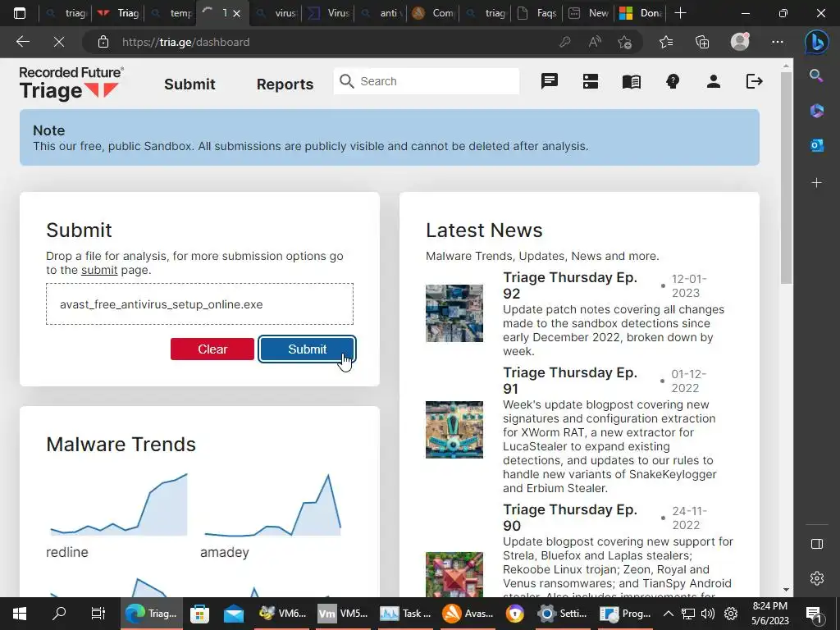Open the Submit page from top navigation
This screenshot has height=630, width=840.
tap(189, 84)
